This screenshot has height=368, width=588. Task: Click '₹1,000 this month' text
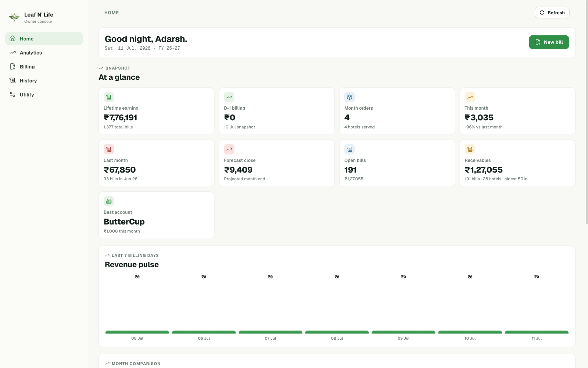coord(122,231)
